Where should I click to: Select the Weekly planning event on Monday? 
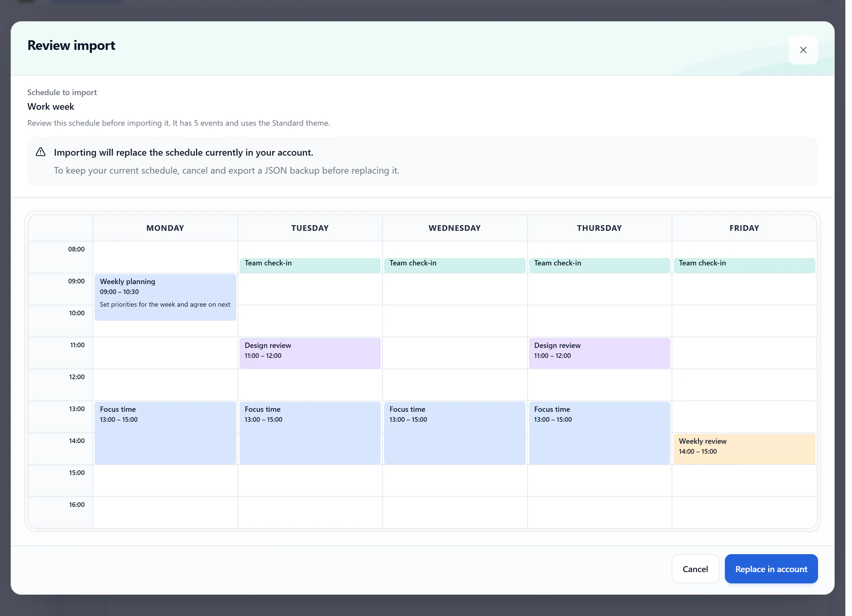[165, 297]
